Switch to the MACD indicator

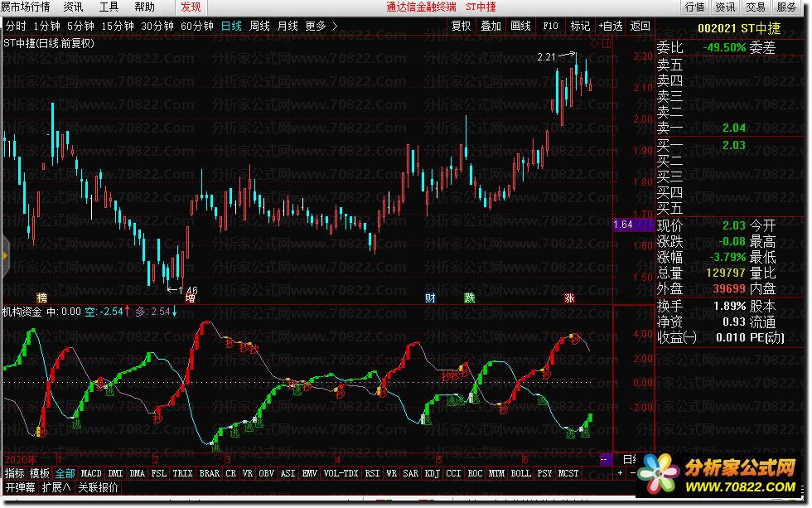tap(91, 473)
